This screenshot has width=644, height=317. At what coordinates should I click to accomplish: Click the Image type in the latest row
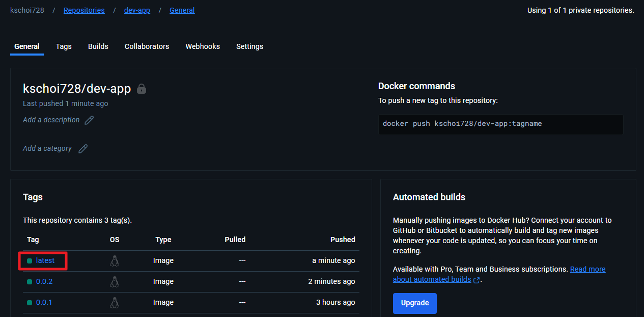tap(163, 260)
